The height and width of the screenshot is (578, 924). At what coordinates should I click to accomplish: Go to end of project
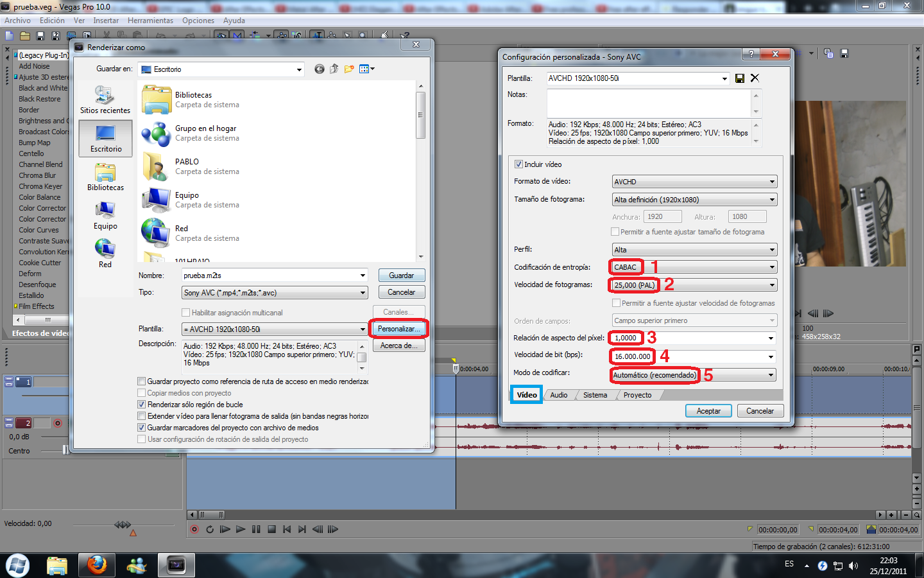click(x=302, y=529)
